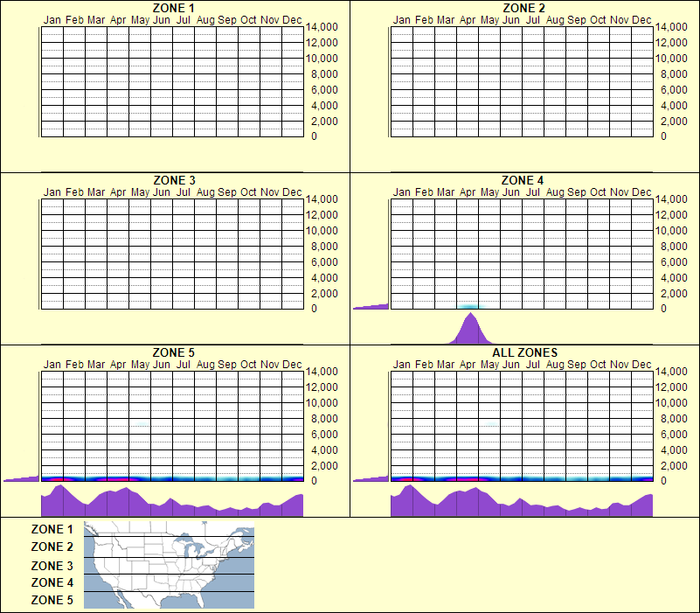Image resolution: width=700 pixels, height=613 pixels.
Task: Toggle the ZONE 1 band on the map legend
Action: pyautogui.click(x=166, y=529)
